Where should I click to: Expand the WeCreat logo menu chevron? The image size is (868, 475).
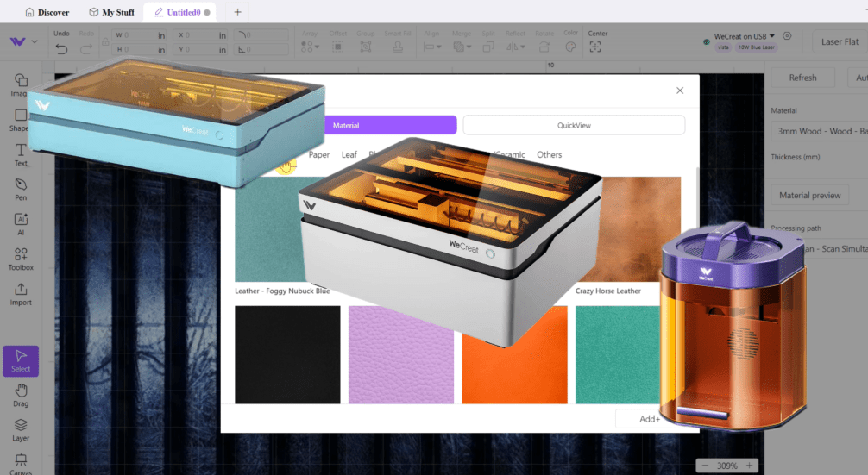pyautogui.click(x=35, y=41)
